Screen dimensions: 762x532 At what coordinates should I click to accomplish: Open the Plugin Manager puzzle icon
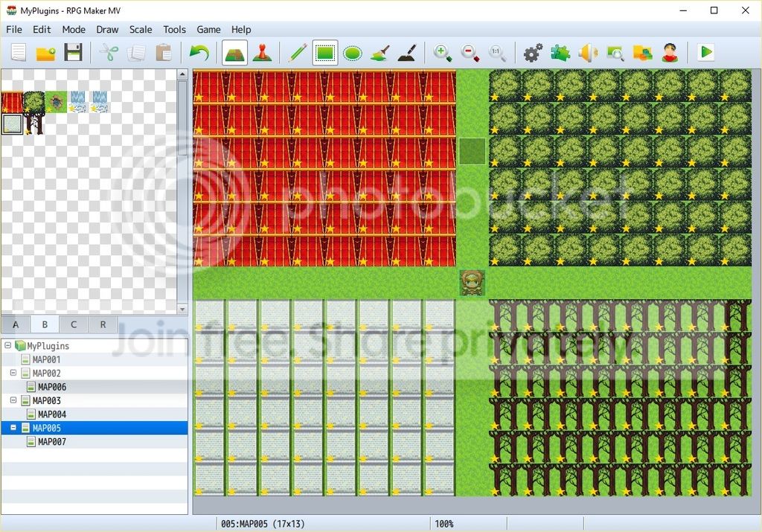coord(560,53)
